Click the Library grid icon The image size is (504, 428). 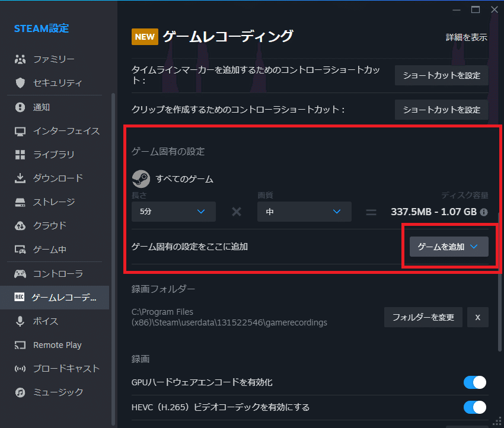(x=20, y=155)
